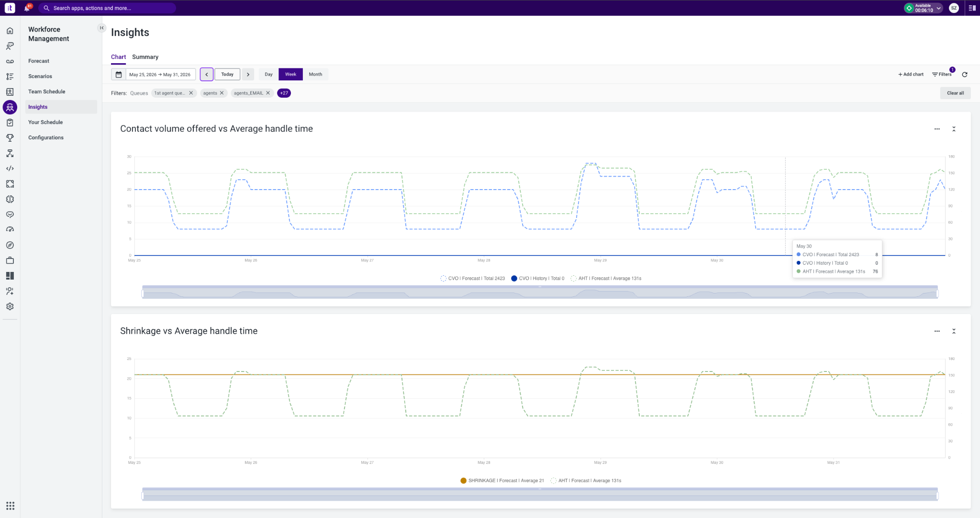Switch to the Summary tab
980x518 pixels.
point(145,57)
